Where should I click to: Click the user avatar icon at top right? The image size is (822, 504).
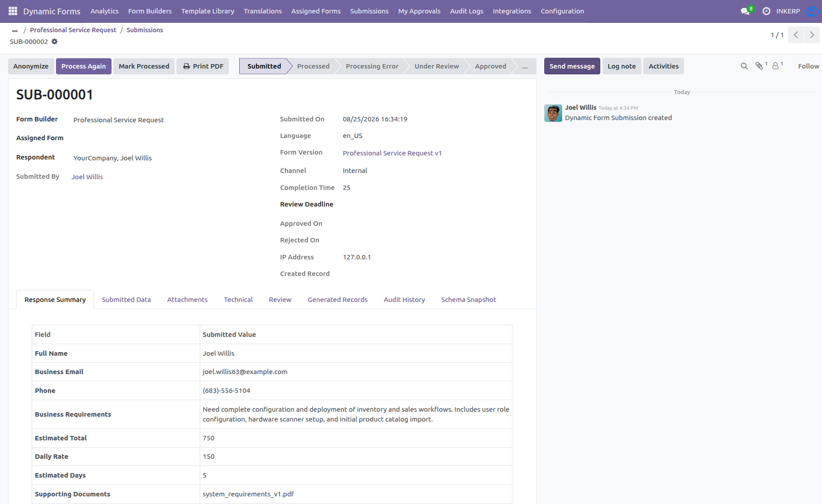coord(813,11)
